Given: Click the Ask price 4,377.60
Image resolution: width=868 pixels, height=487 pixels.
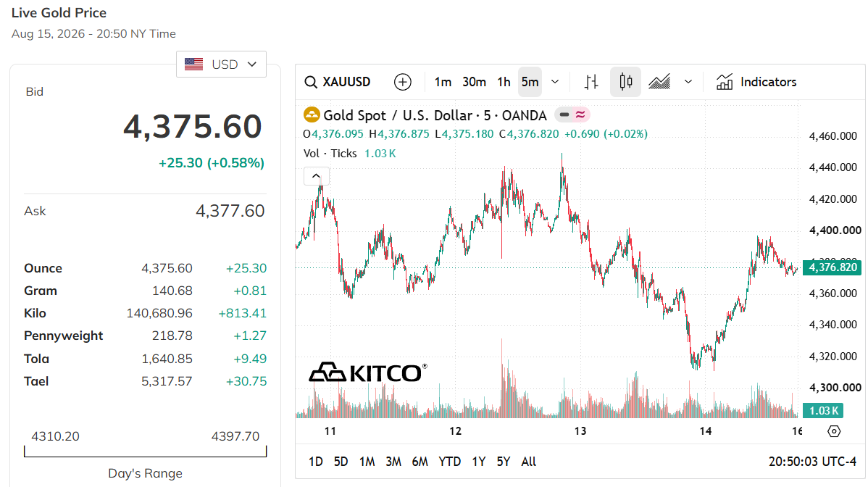Looking at the screenshot, I should tap(230, 211).
